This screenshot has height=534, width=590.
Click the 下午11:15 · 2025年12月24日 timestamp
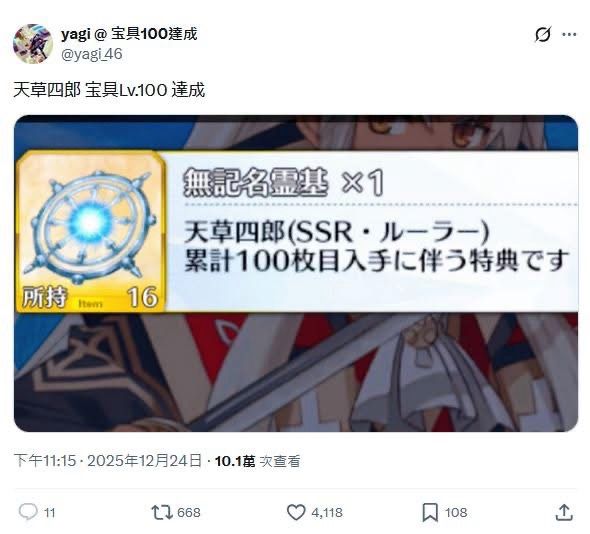pos(108,461)
